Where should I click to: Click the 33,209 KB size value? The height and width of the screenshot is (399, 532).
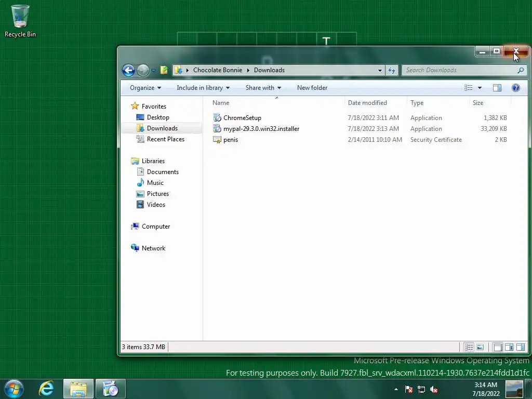(494, 129)
